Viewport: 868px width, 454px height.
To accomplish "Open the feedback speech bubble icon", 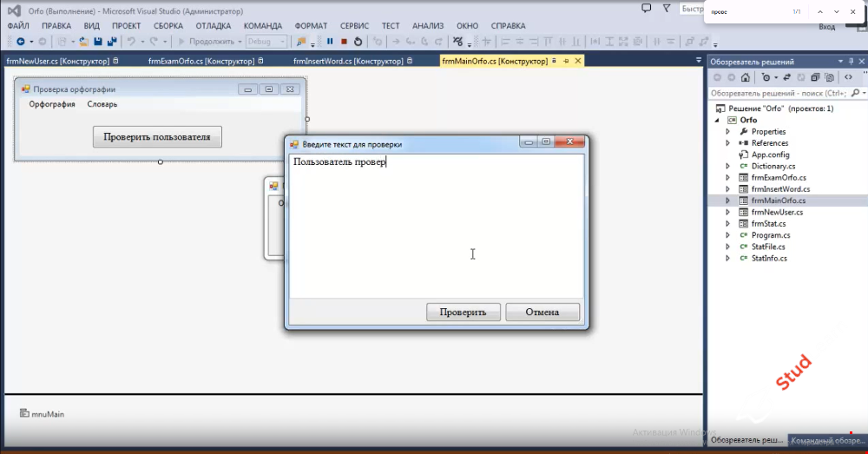I will [x=646, y=9].
